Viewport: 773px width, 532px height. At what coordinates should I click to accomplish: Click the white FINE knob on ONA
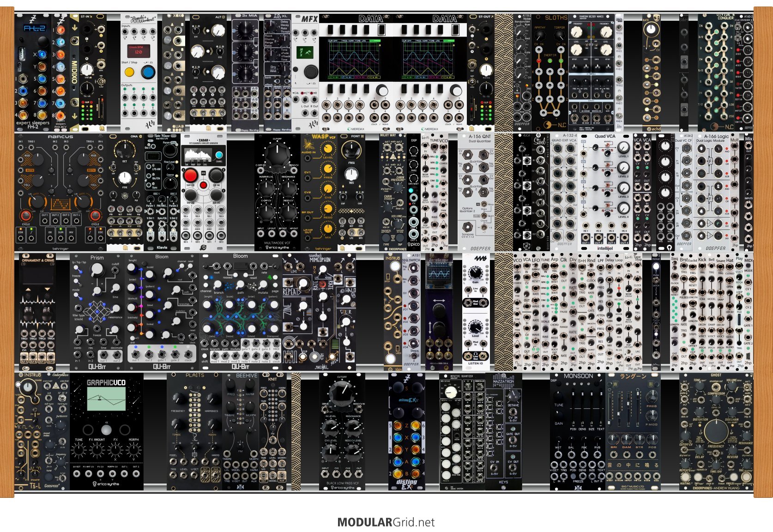[125, 178]
